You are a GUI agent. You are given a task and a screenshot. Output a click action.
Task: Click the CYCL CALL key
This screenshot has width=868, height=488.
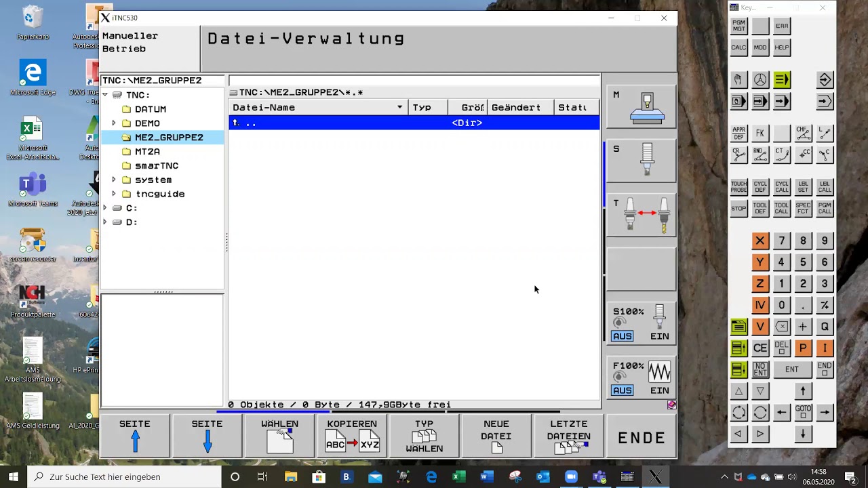tap(782, 187)
